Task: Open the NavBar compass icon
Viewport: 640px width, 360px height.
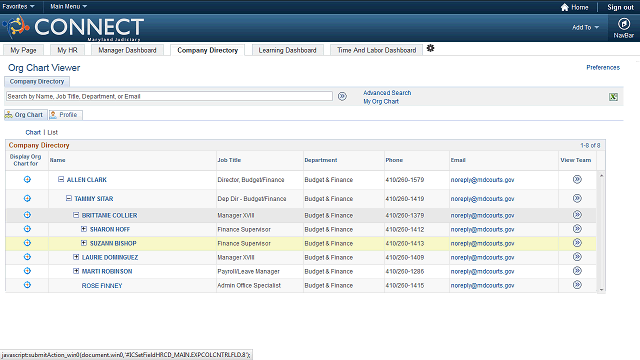Action: [x=624, y=24]
